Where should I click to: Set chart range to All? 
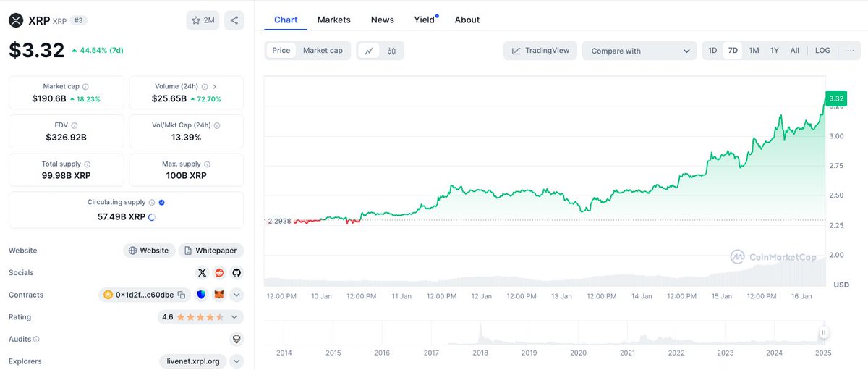click(795, 51)
